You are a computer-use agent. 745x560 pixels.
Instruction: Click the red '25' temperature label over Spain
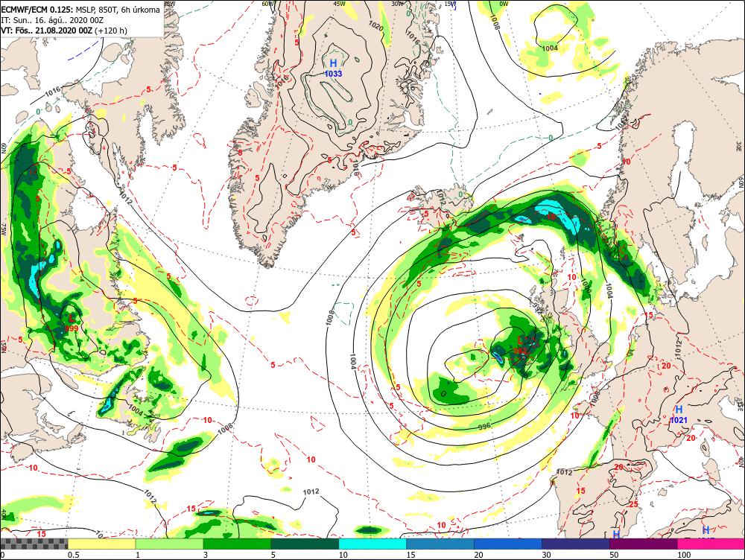[x=633, y=504]
